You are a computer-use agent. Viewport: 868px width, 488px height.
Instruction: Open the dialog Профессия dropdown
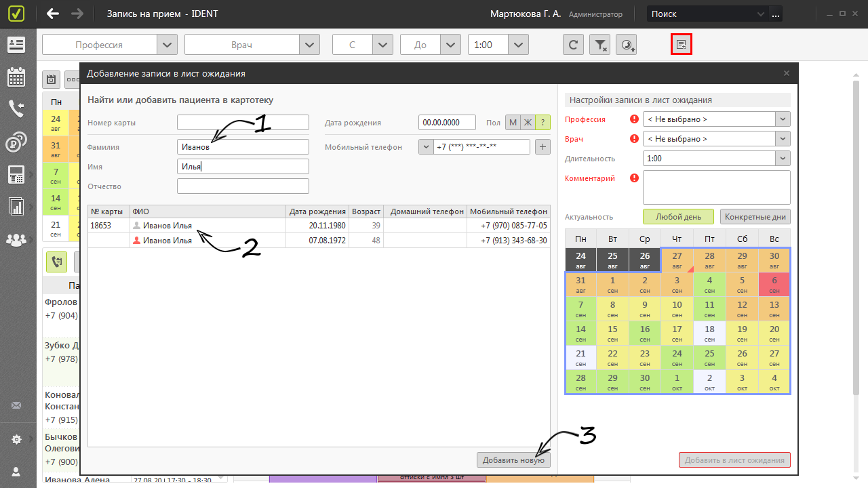[x=783, y=119]
